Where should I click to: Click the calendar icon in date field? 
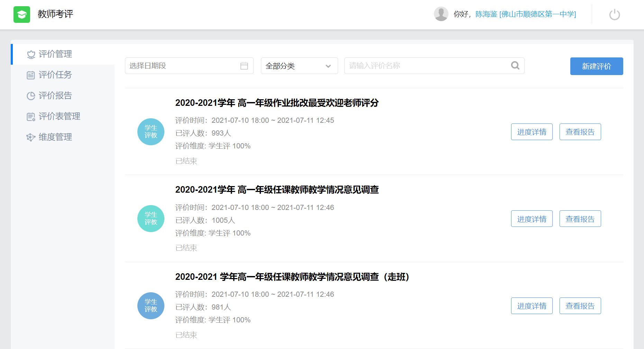(244, 66)
